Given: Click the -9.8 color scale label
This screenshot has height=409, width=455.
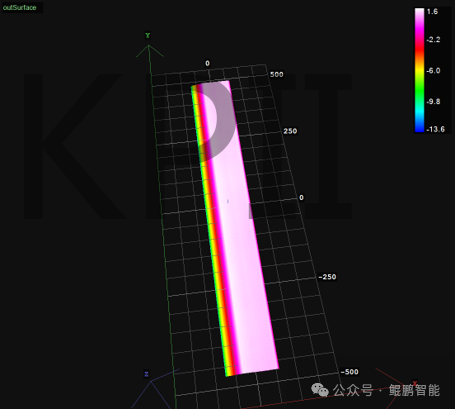Looking at the screenshot, I should click(x=433, y=102).
